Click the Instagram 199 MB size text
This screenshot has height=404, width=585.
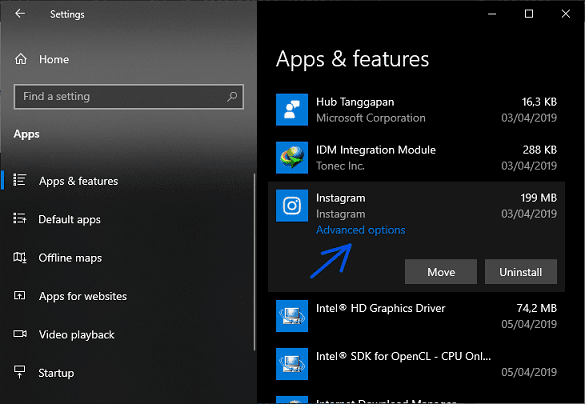pos(538,198)
